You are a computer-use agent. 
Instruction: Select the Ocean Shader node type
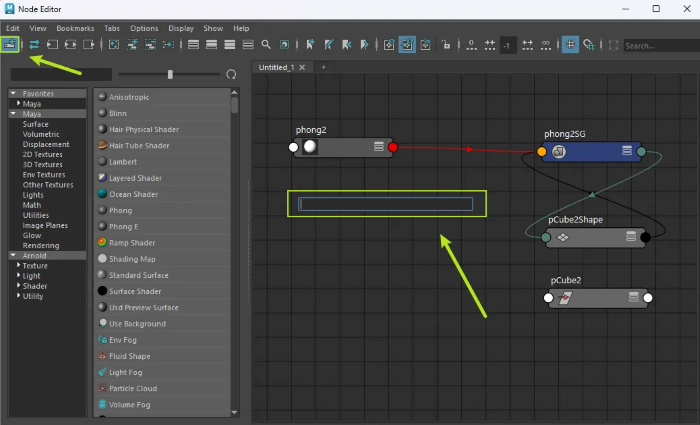133,194
